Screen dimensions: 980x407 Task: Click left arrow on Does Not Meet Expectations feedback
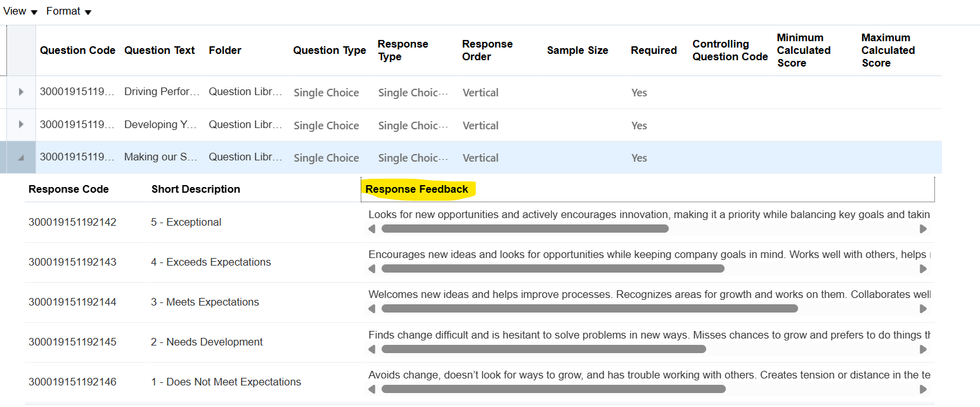pos(372,389)
